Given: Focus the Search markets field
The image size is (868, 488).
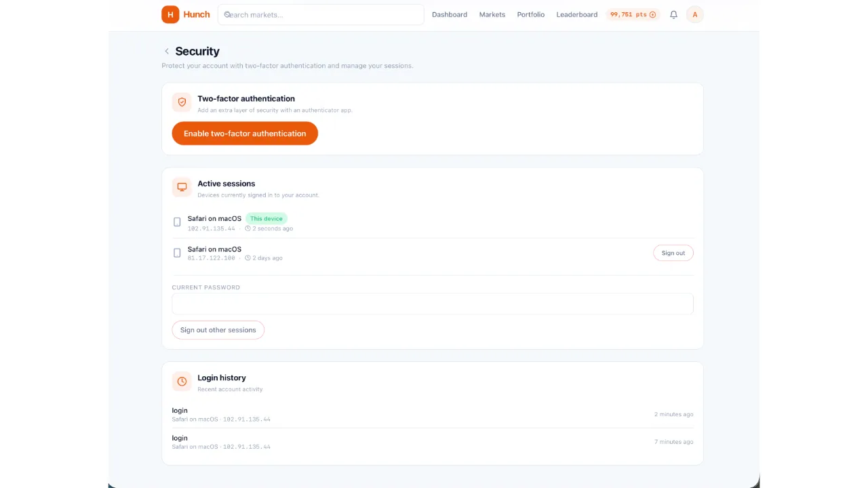Looking at the screenshot, I should click(x=321, y=14).
